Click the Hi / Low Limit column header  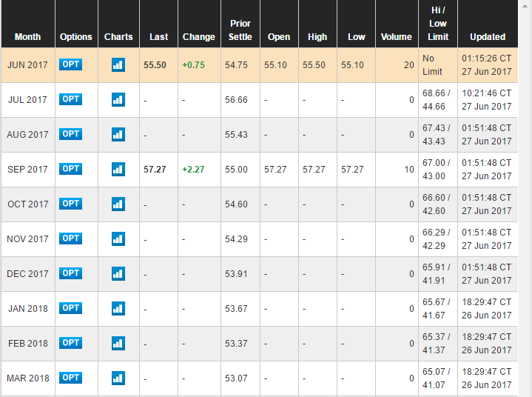[x=438, y=24]
